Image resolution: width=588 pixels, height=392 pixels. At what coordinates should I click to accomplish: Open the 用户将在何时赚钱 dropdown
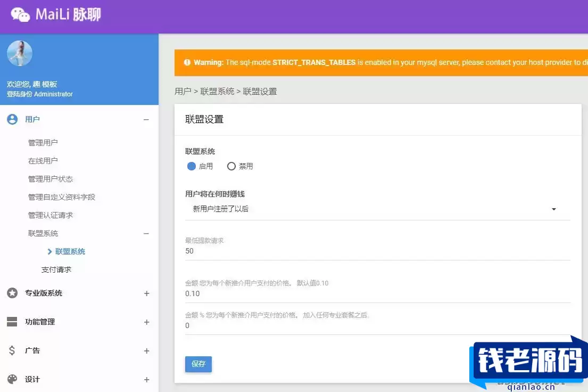pyautogui.click(x=378, y=209)
